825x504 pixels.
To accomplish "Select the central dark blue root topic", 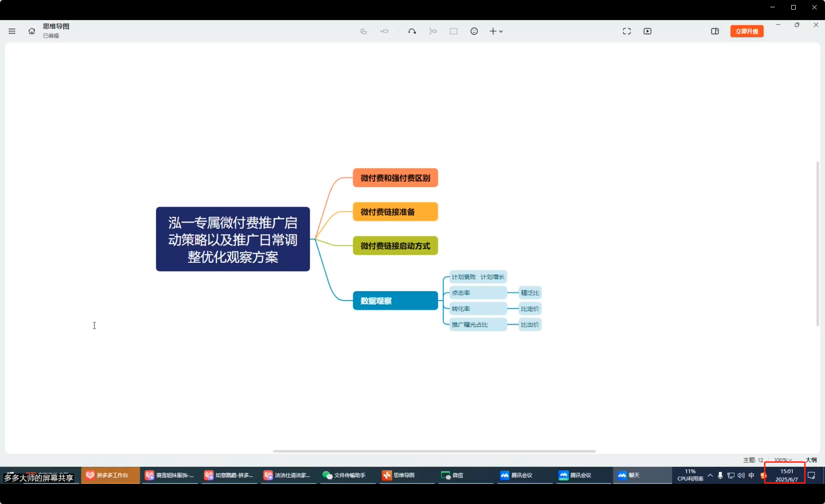I will pyautogui.click(x=233, y=239).
